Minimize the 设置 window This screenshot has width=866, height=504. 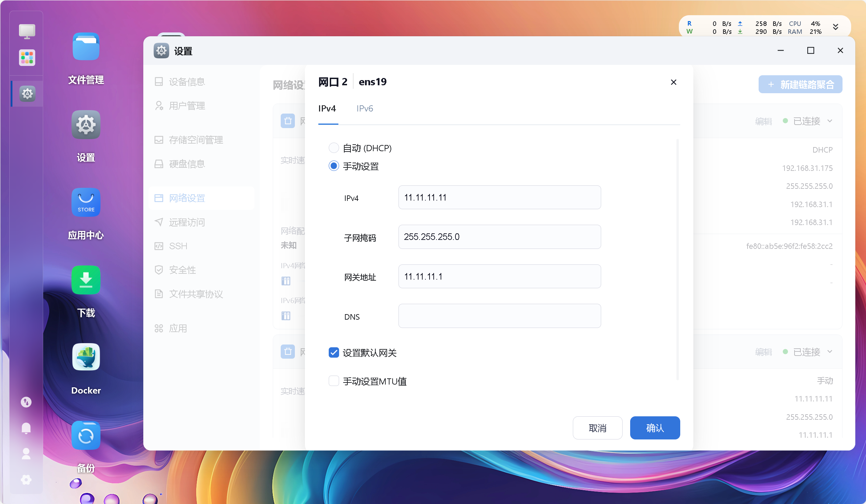[781, 51]
